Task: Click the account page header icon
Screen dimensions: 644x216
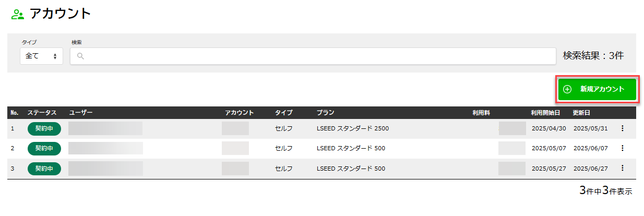Action: tap(18, 15)
